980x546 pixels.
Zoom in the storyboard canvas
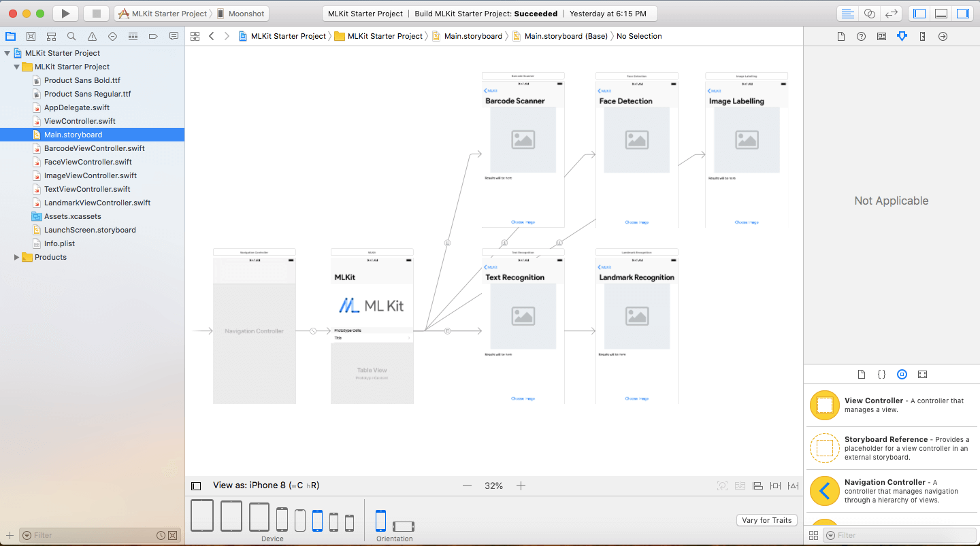(521, 485)
